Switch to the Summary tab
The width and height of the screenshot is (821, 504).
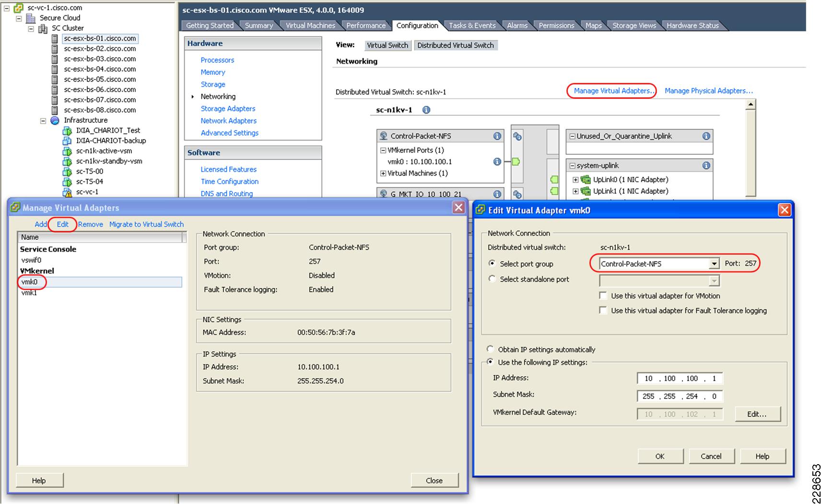point(258,25)
